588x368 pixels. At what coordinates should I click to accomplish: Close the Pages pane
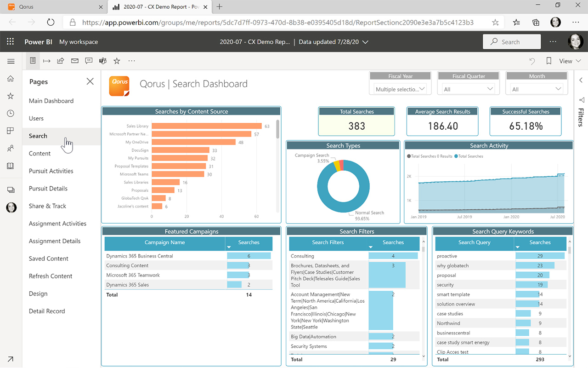(x=90, y=81)
